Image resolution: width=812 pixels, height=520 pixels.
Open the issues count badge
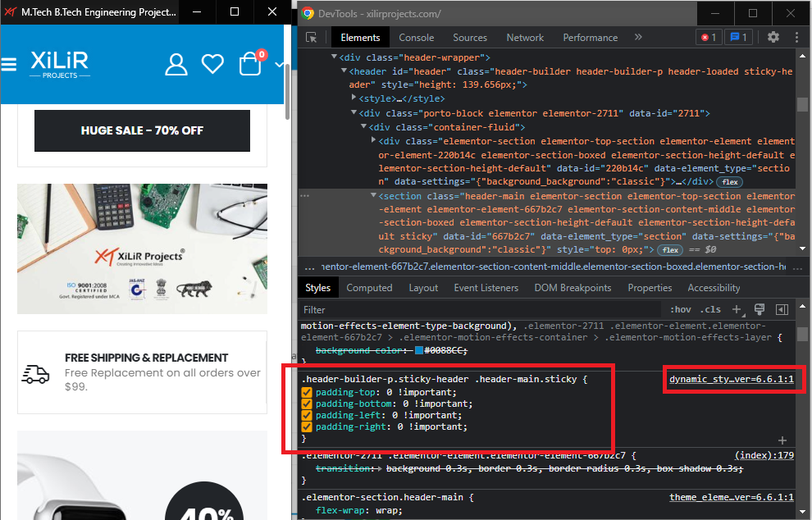[738, 37]
